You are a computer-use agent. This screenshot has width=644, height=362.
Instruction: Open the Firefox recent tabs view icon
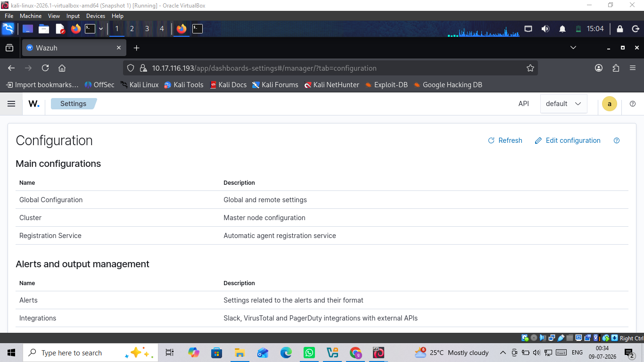coord(9,48)
